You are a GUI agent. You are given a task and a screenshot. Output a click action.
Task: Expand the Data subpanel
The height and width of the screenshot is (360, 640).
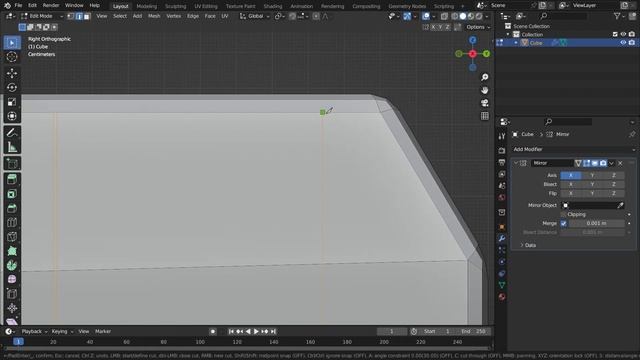coord(528,245)
